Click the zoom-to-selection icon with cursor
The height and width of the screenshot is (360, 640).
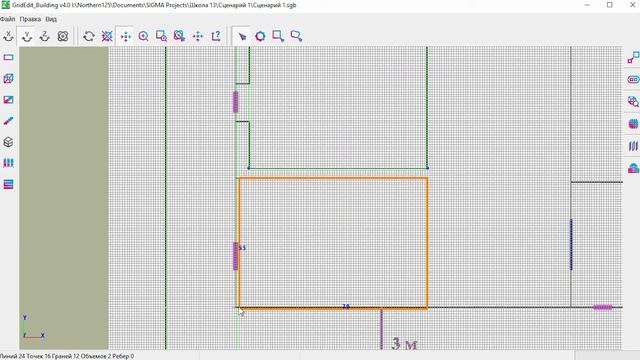[179, 36]
